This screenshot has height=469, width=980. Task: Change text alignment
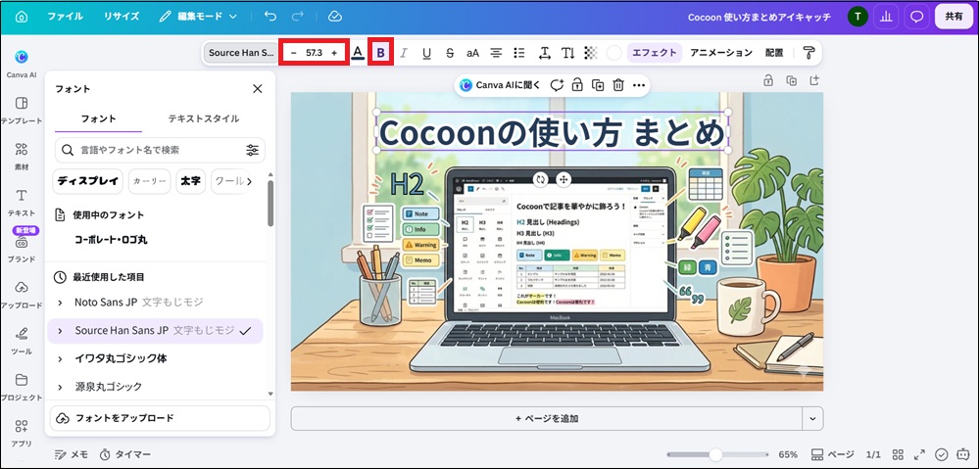tap(496, 53)
